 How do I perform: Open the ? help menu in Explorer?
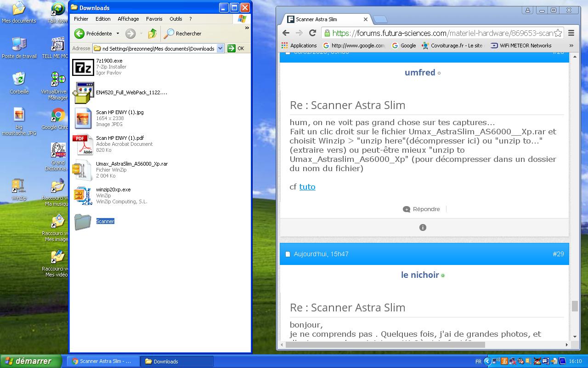190,19
